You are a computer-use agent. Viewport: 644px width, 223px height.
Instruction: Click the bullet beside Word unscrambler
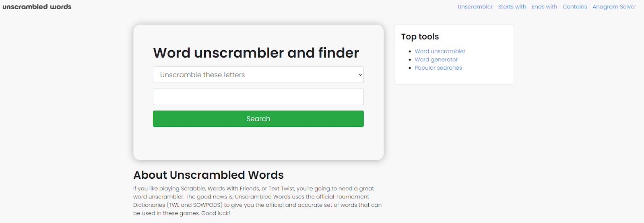(x=410, y=52)
